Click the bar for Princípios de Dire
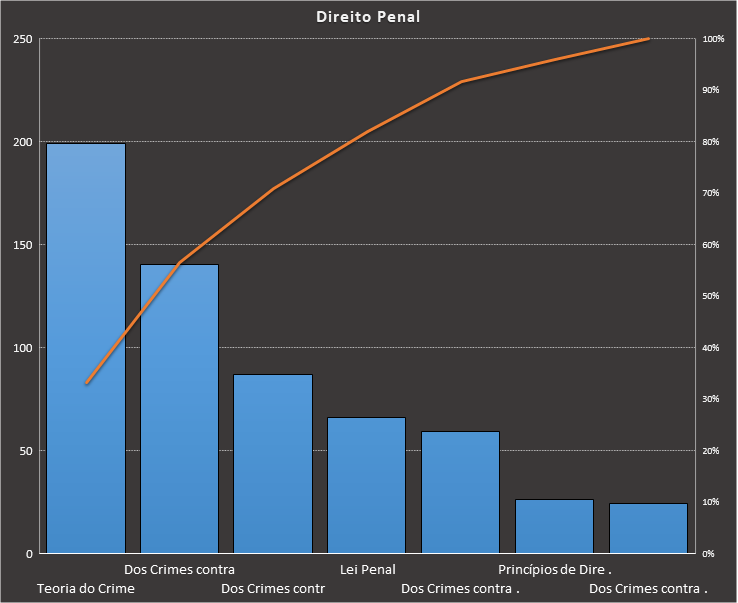Image resolution: width=738 pixels, height=603 pixels. click(554, 526)
